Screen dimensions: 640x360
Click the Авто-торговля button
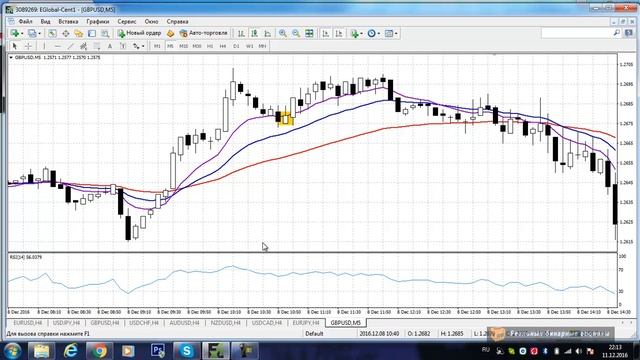pos(203,33)
